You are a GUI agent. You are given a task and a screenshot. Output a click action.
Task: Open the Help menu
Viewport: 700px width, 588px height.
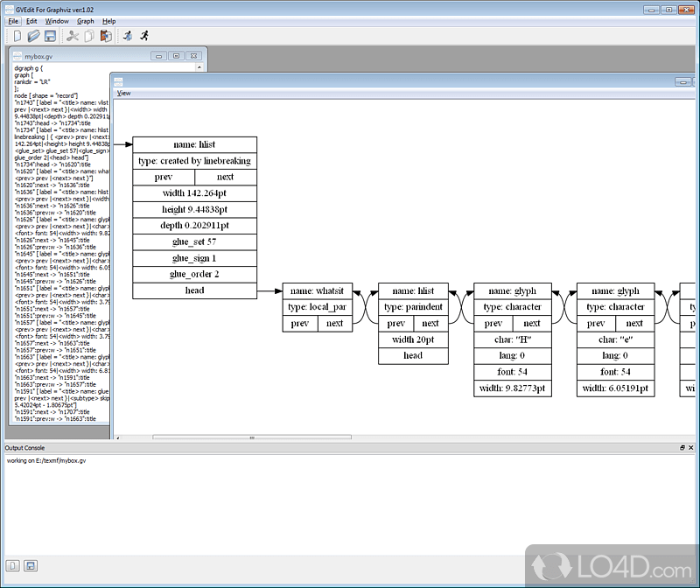tap(108, 21)
